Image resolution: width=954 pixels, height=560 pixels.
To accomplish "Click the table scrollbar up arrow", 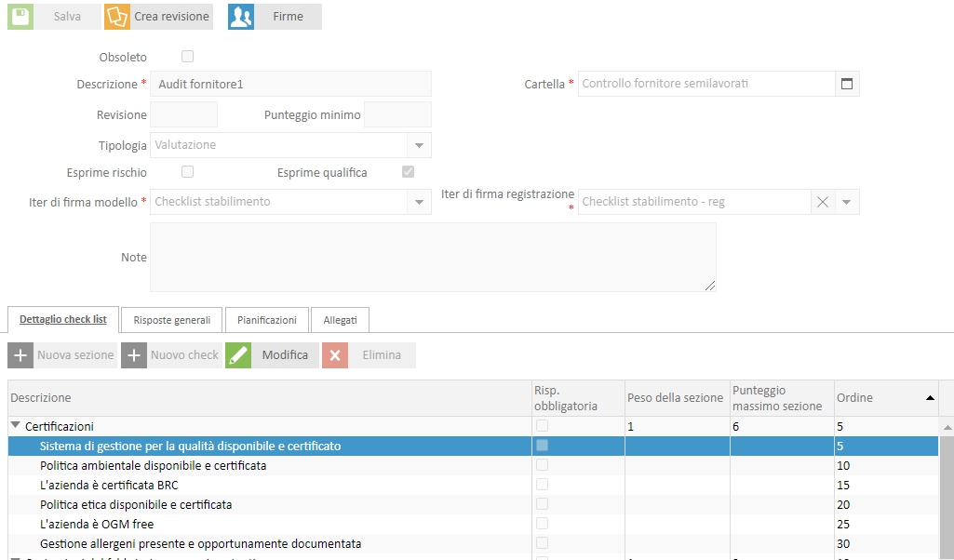I will 947,428.
